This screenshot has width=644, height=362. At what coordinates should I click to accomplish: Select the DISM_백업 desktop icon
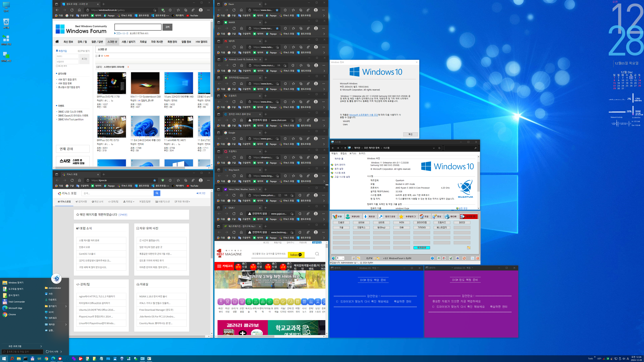(x=6, y=40)
